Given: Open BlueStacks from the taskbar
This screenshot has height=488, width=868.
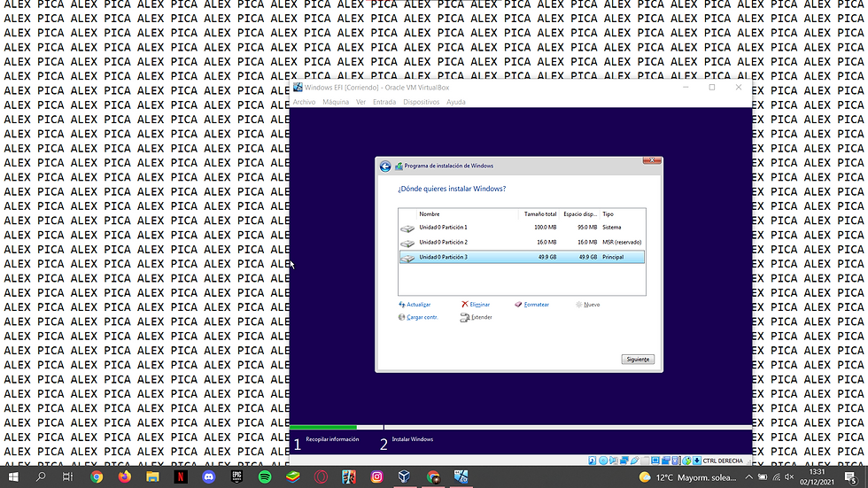Looking at the screenshot, I should (293, 476).
